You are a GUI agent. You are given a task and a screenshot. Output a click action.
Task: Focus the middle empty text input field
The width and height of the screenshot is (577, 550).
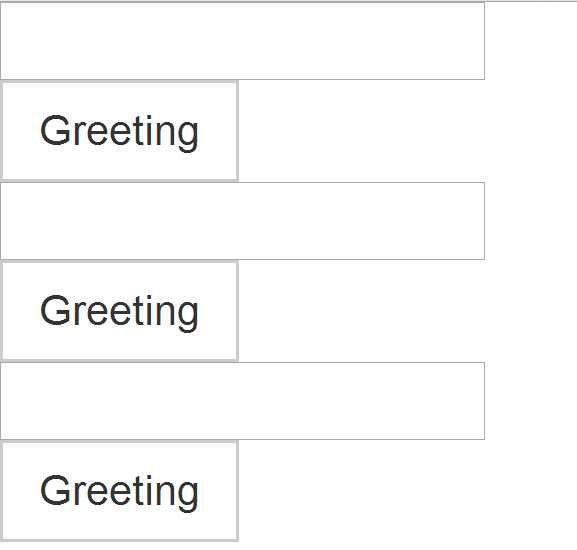tap(243, 221)
